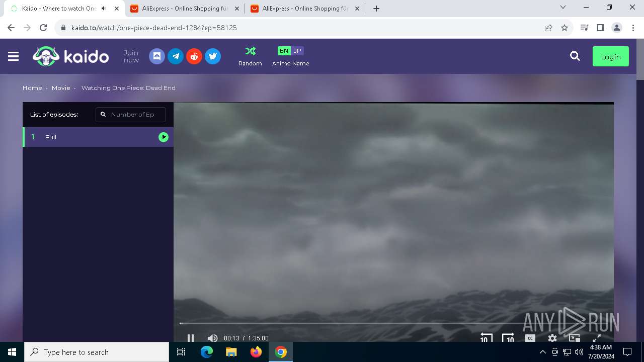Go to Kaido homepage via logo
Screen dimensions: 644x362
70,56
